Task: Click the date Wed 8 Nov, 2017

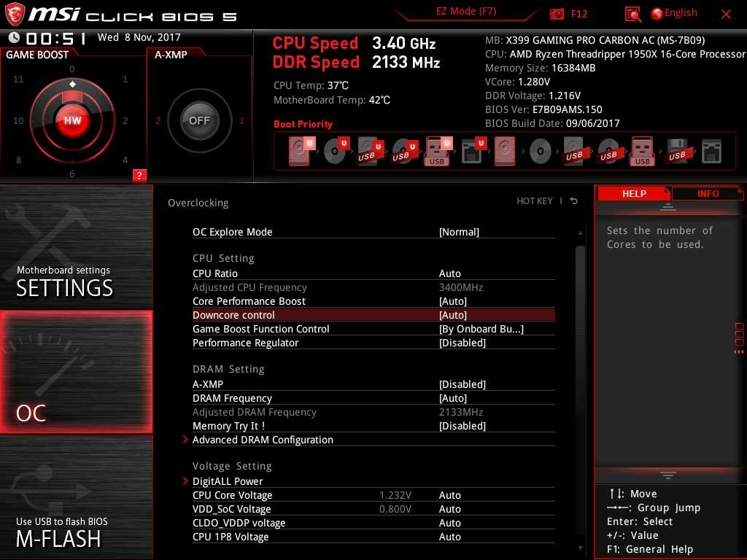Action: point(139,37)
